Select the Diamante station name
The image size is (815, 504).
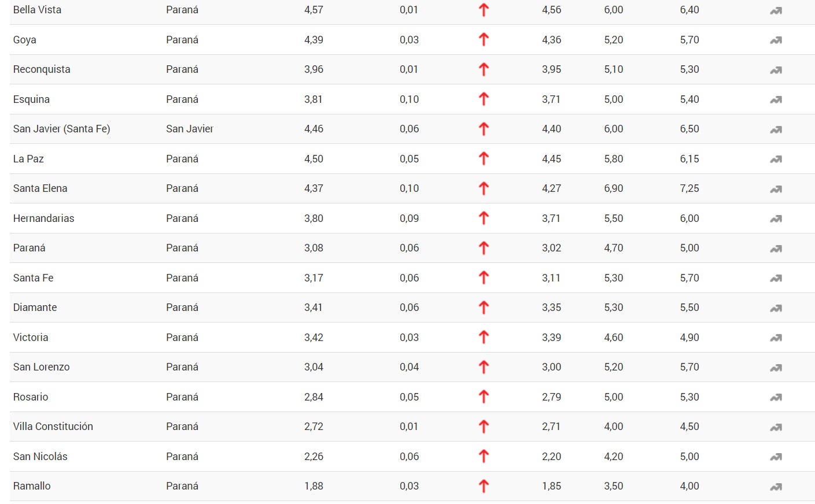[35, 307]
